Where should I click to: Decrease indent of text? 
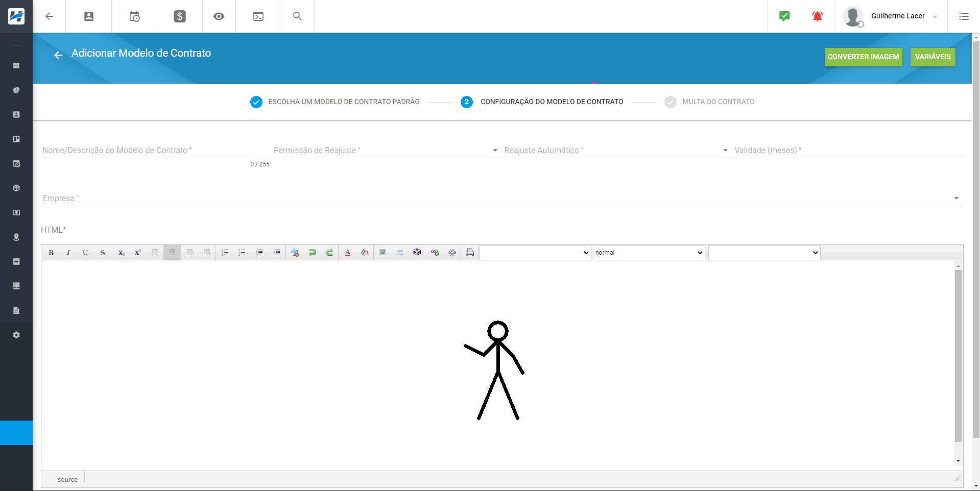tap(259, 253)
